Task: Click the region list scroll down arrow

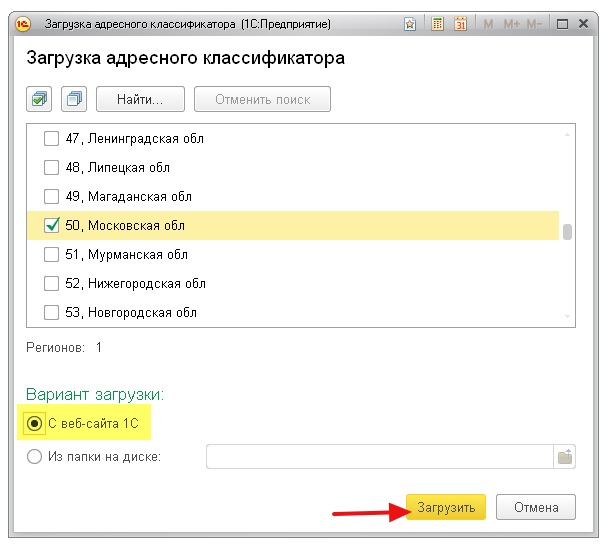Action: tap(567, 316)
